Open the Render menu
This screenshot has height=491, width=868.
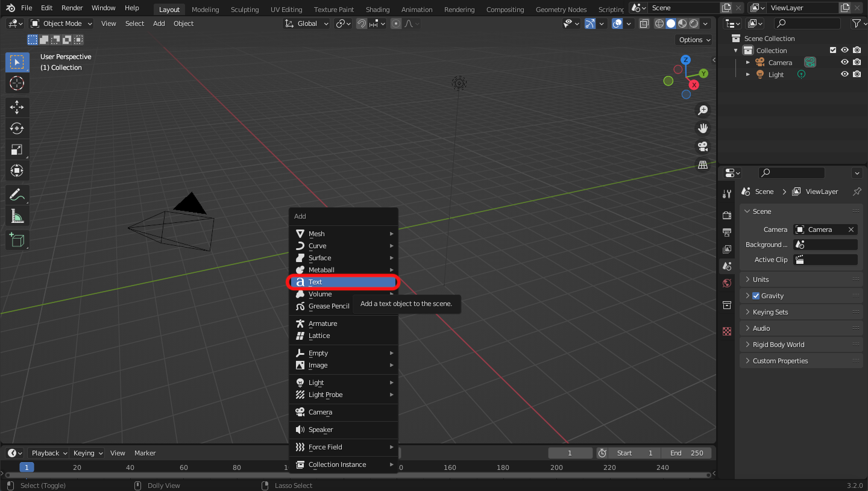(x=72, y=8)
